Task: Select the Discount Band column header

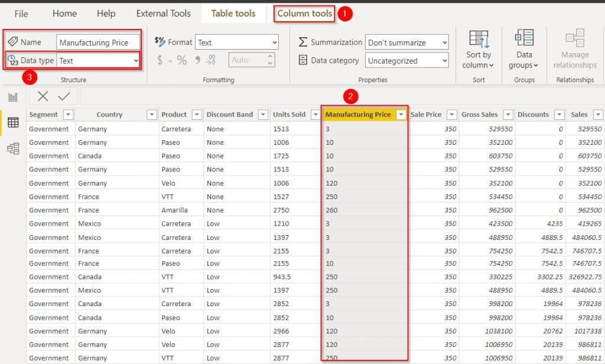Action: point(230,115)
